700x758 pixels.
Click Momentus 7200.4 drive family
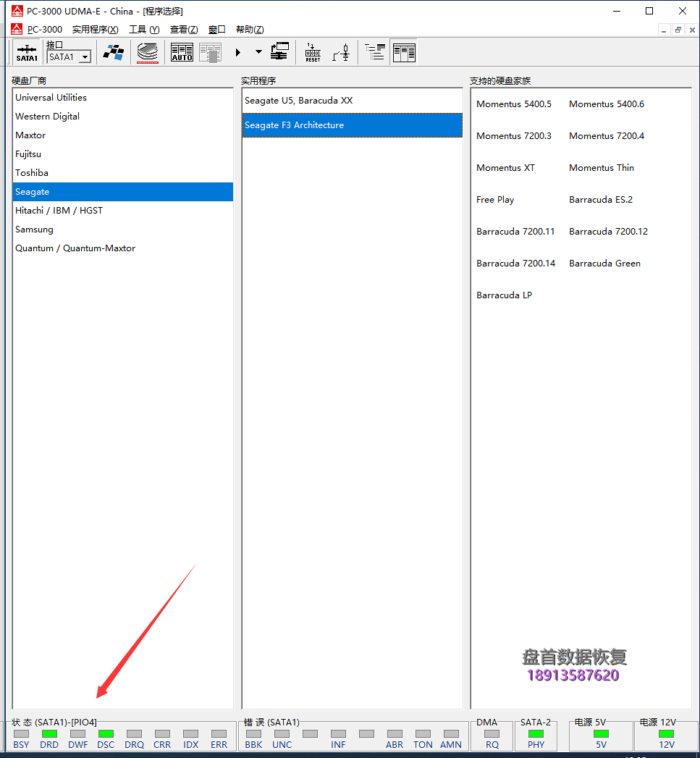tap(607, 136)
